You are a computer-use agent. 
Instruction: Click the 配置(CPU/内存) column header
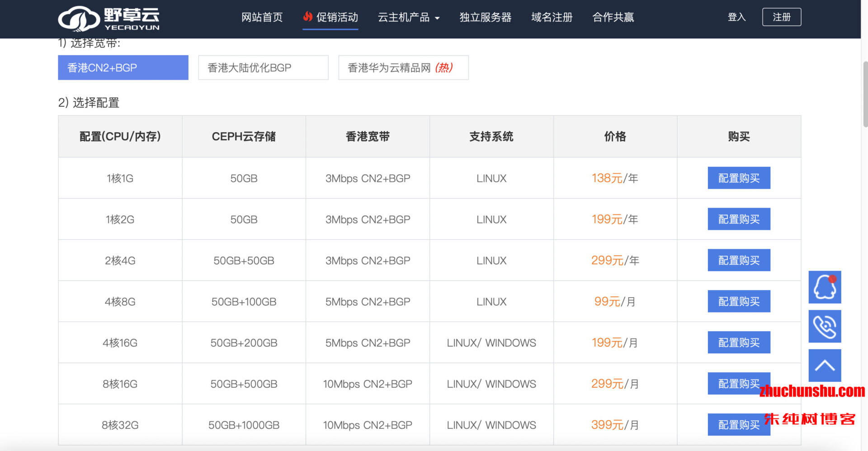click(x=120, y=137)
